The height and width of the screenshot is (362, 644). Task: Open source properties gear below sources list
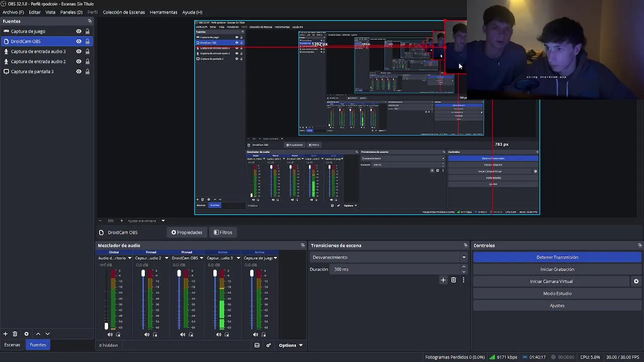tap(27, 334)
